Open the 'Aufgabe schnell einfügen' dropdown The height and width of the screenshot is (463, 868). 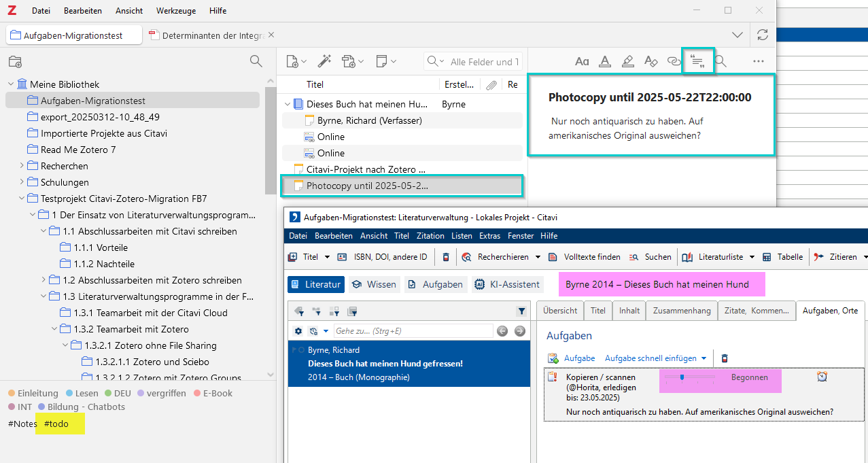point(704,358)
